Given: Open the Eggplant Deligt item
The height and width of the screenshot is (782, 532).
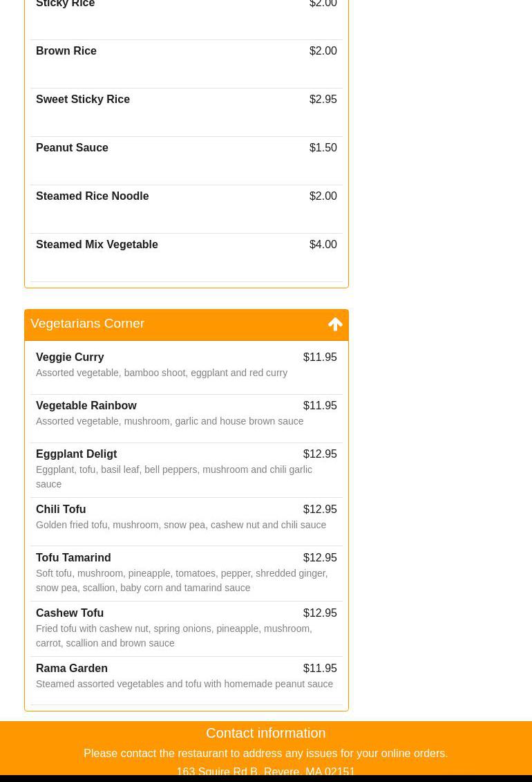Looking at the screenshot, I should pyautogui.click(x=77, y=454).
